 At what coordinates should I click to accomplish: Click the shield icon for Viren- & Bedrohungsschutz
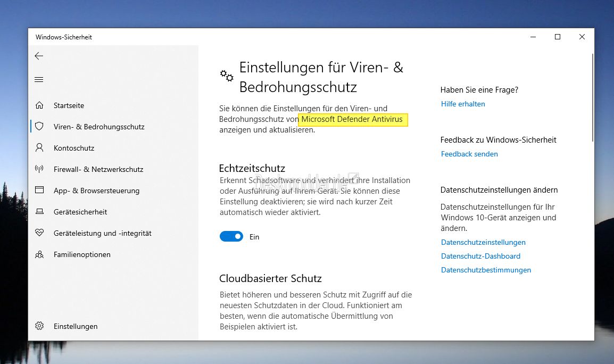point(39,126)
